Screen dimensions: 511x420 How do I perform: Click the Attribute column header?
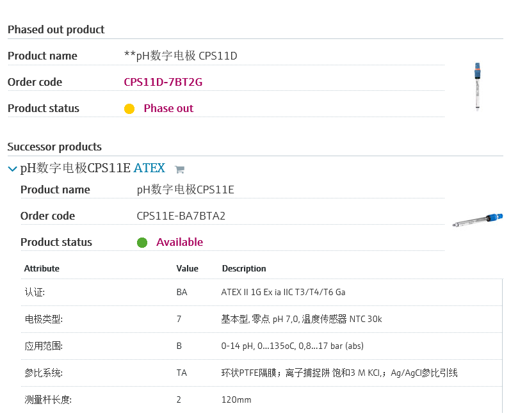(42, 268)
